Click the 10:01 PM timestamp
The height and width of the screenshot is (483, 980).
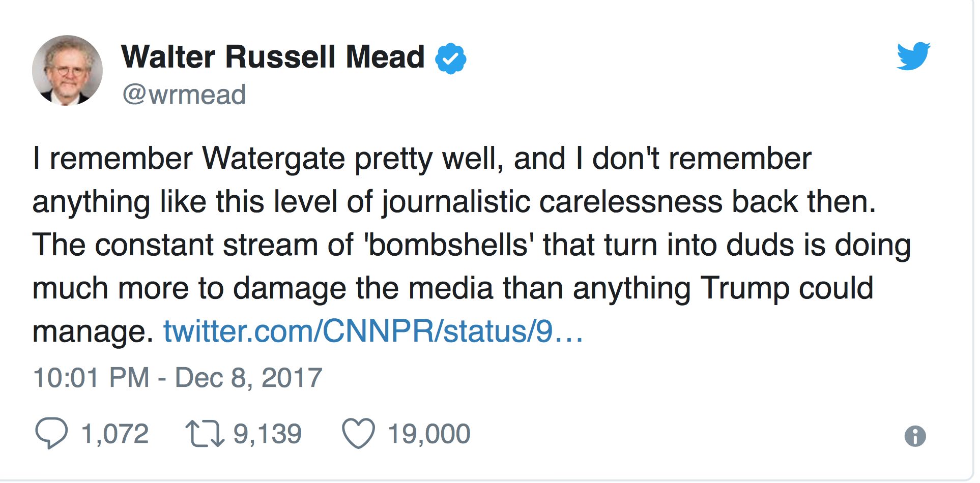click(x=92, y=378)
